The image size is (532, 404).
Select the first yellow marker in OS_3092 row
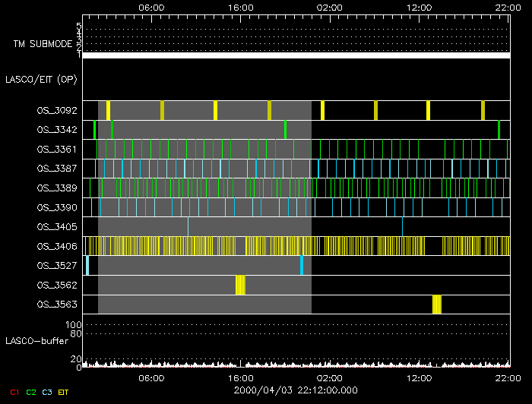point(108,110)
